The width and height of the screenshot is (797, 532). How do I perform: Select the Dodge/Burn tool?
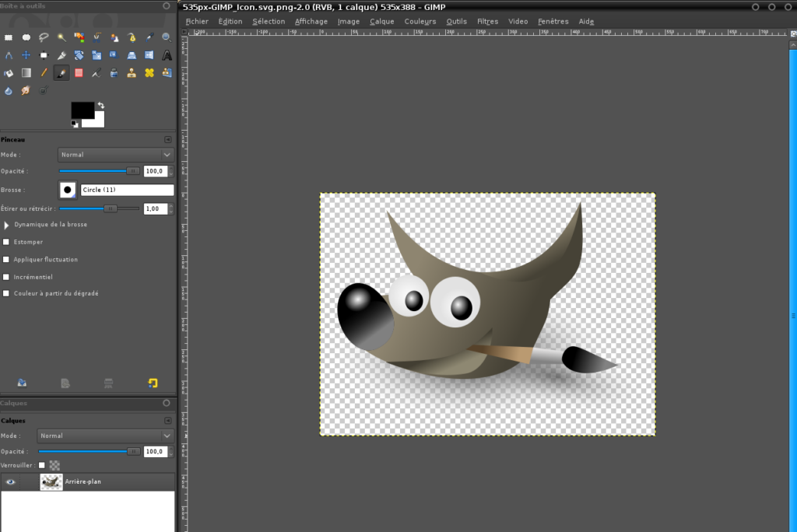[44, 90]
